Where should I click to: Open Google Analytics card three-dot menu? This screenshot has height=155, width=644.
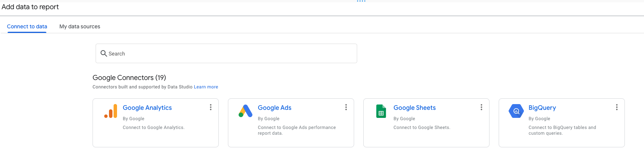click(211, 108)
